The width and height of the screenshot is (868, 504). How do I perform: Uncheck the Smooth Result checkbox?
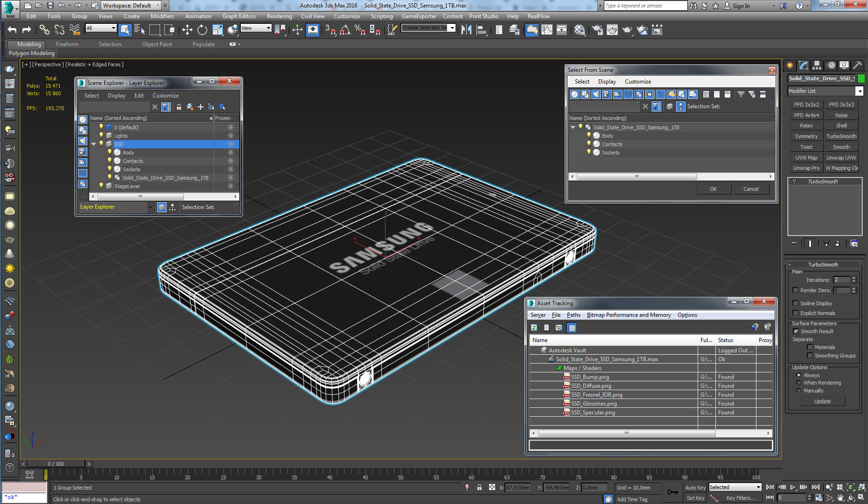tap(796, 331)
